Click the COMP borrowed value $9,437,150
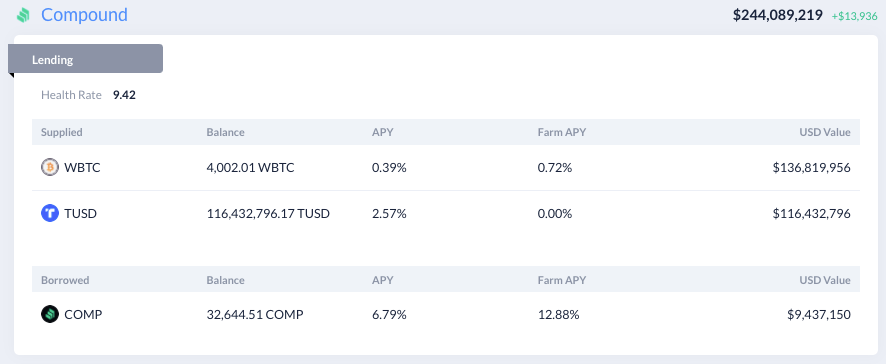 pyautogui.click(x=819, y=315)
